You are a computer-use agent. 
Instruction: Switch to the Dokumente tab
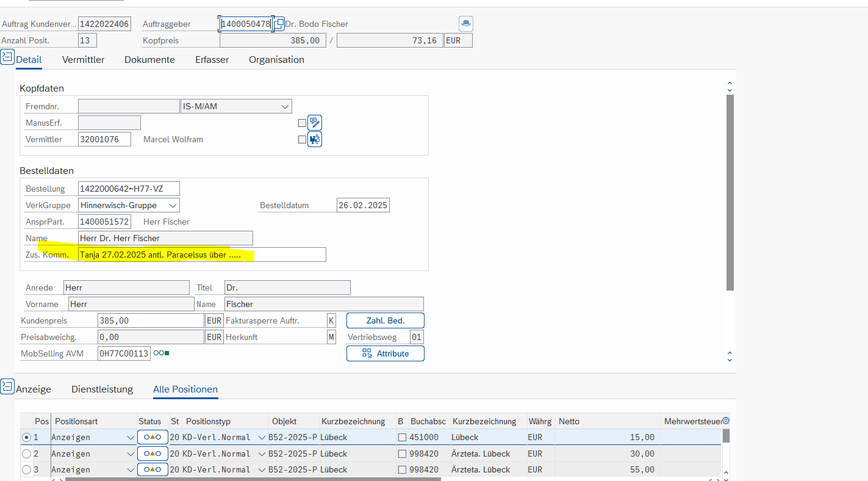pyautogui.click(x=149, y=59)
